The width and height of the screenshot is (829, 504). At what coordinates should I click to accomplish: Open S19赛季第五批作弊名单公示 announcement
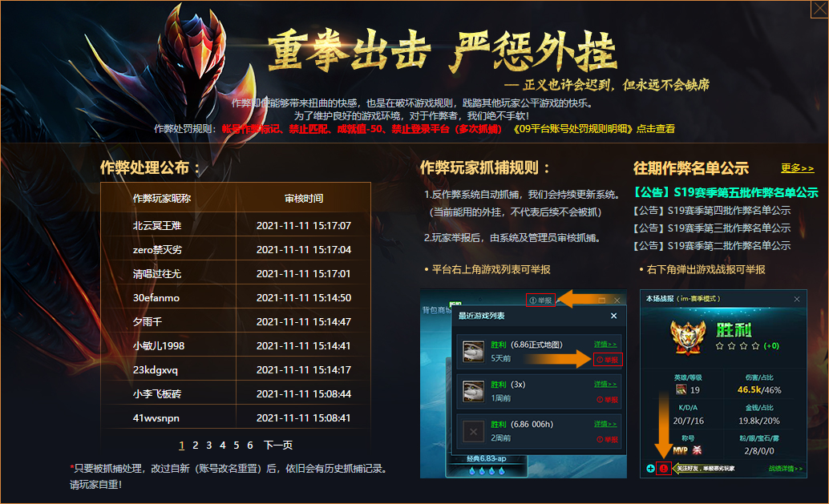(x=726, y=192)
